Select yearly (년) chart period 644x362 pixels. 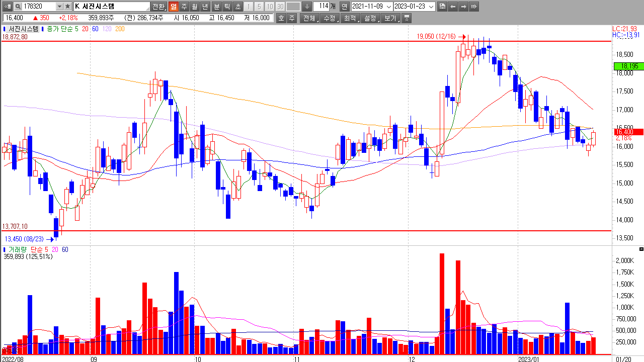click(x=205, y=7)
